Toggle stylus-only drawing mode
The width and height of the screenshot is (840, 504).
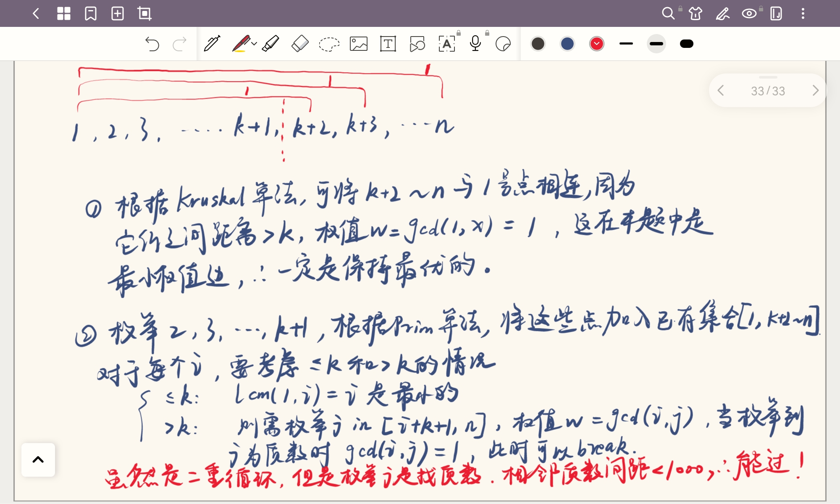point(722,13)
